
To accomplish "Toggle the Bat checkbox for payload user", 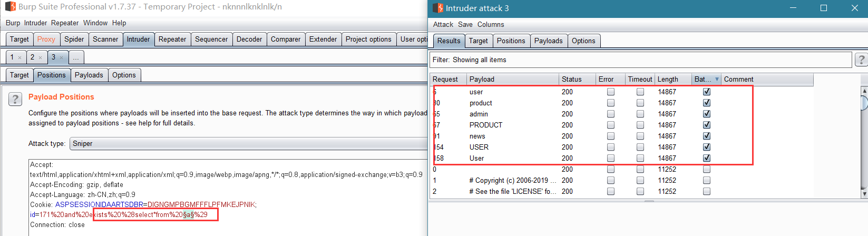I will click(x=707, y=92).
